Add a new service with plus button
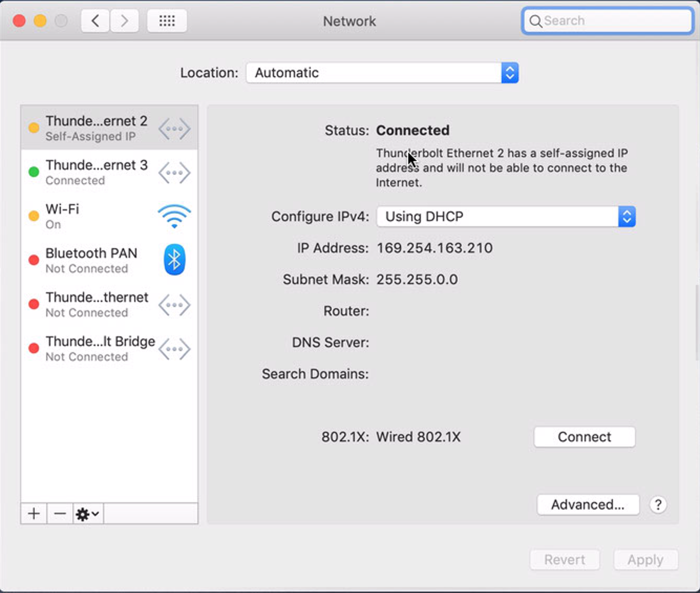 coord(34,513)
